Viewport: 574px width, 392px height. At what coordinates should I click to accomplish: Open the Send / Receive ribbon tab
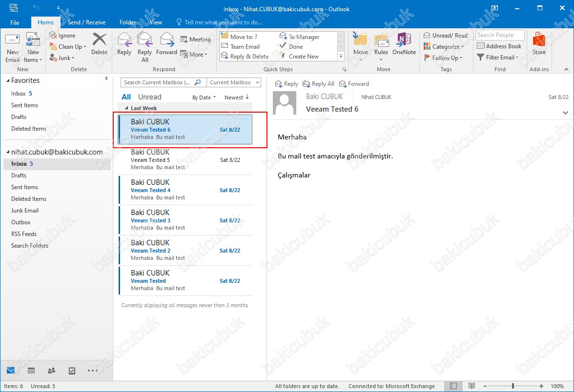(x=86, y=22)
